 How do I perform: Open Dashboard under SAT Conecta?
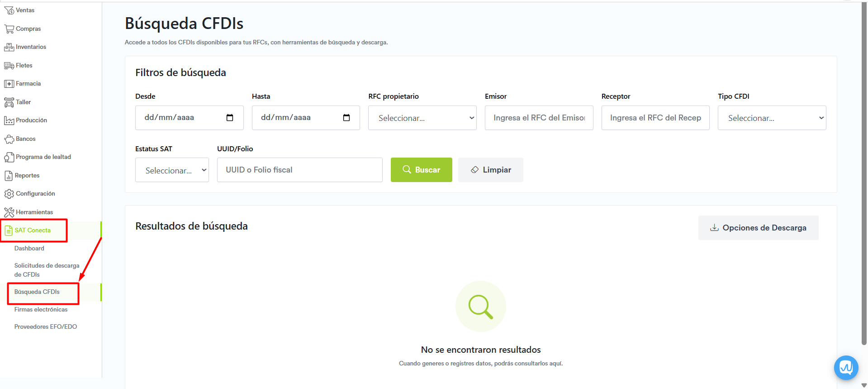29,249
